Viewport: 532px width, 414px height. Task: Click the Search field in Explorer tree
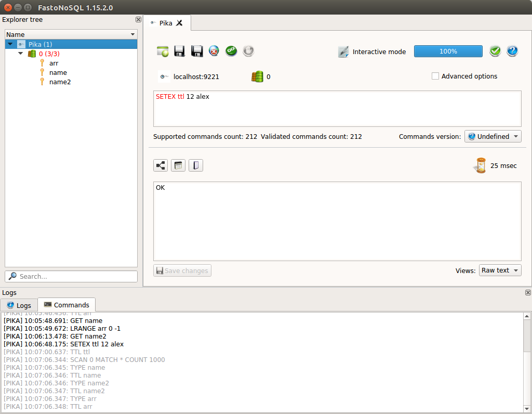[71, 276]
